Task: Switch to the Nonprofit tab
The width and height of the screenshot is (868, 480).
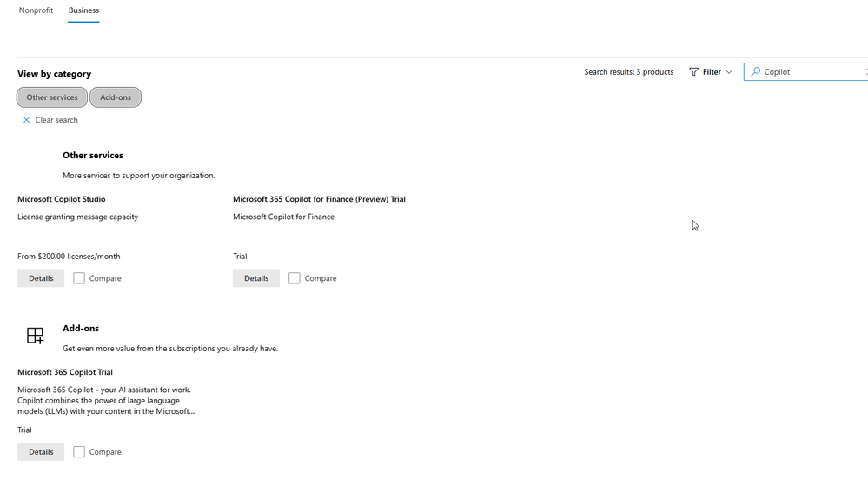Action: 36,10
